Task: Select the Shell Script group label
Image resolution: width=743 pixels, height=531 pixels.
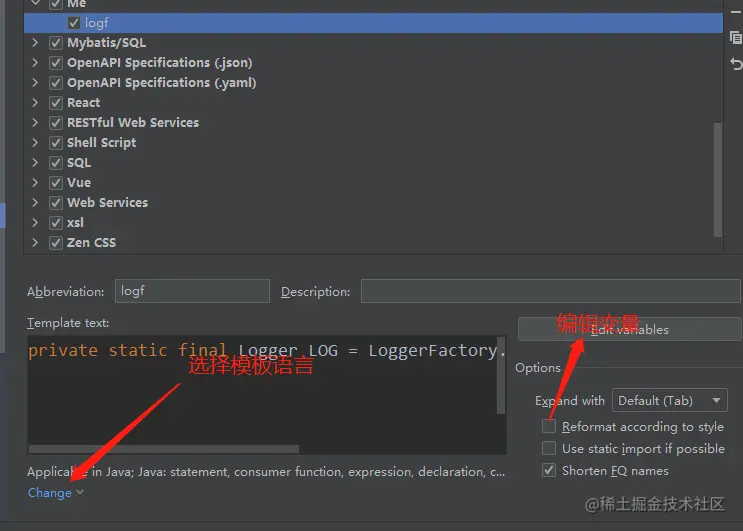Action: [101, 143]
